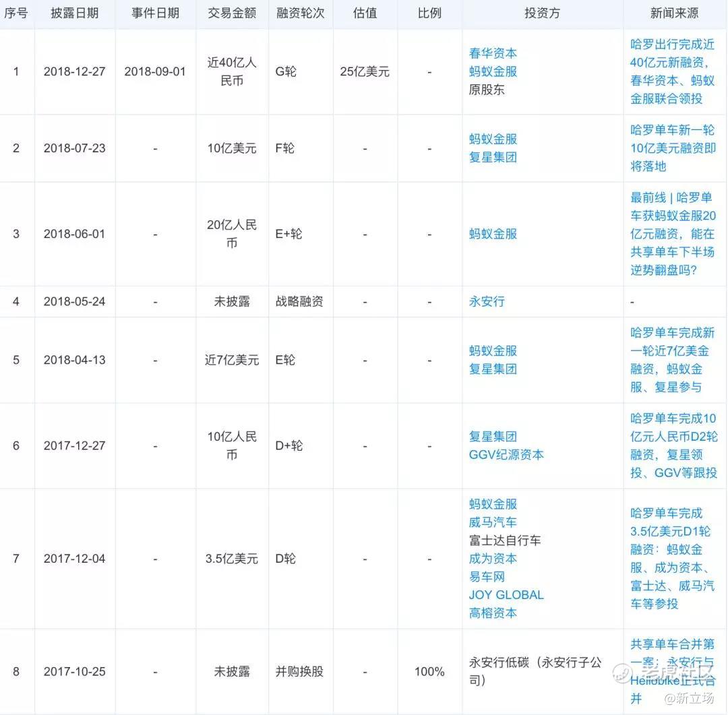Select the 近40亿人民币 amount cell
Screen dimensions: 728x715
232,71
